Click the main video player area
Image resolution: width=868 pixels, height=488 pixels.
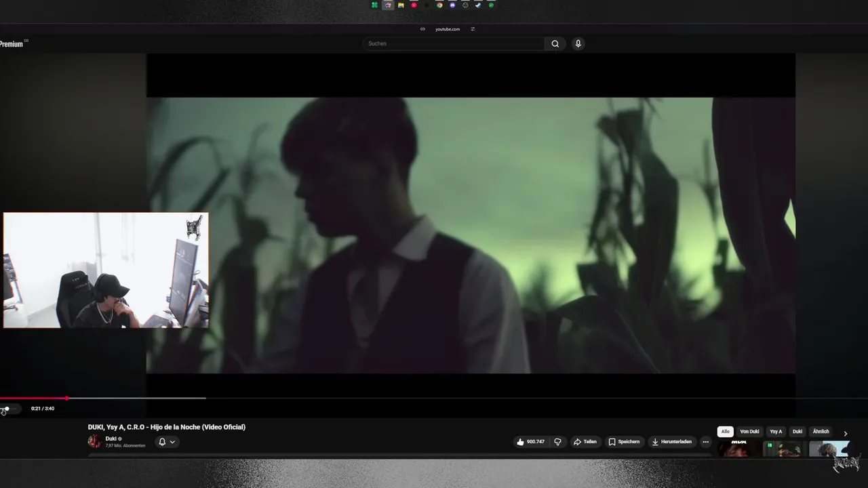[471, 235]
